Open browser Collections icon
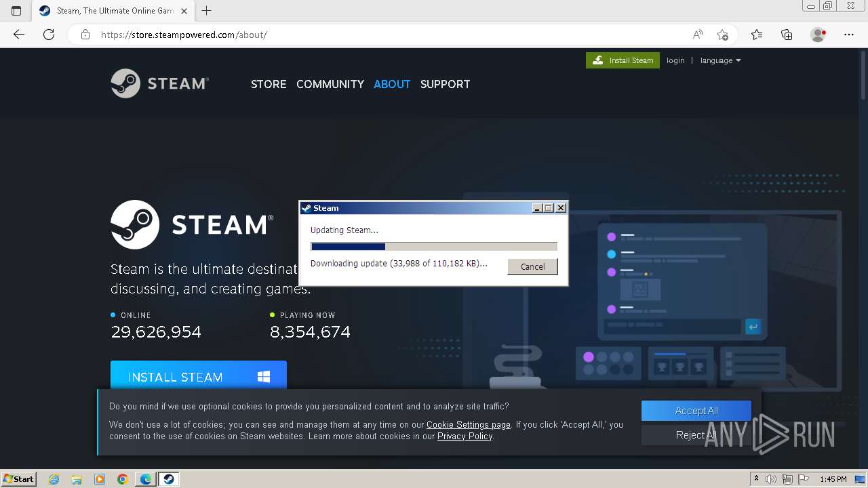868x488 pixels. [787, 35]
